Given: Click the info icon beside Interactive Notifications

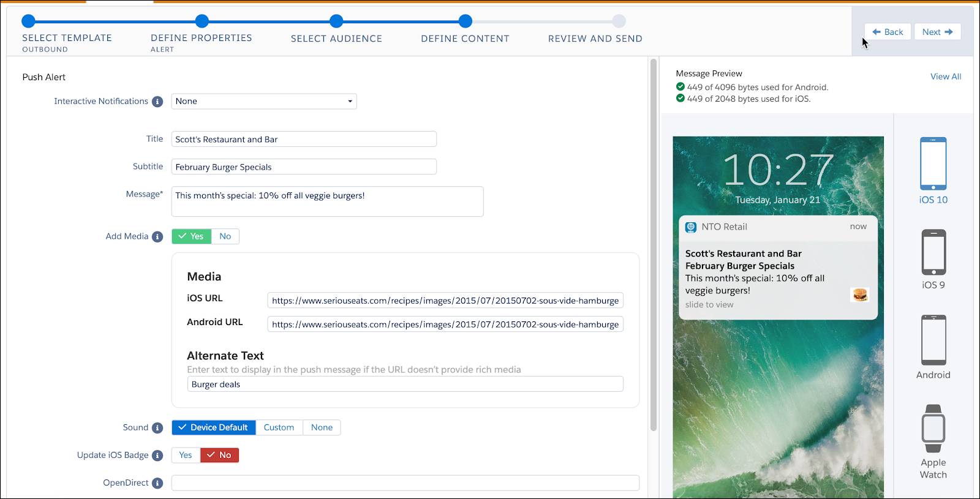Looking at the screenshot, I should (157, 102).
